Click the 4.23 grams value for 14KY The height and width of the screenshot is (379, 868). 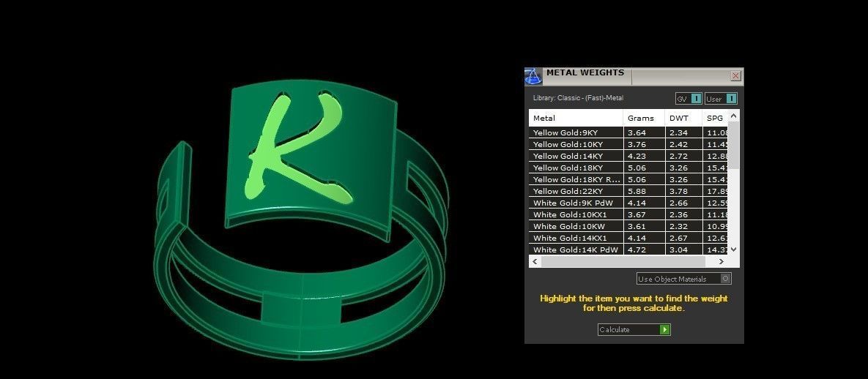(x=636, y=156)
